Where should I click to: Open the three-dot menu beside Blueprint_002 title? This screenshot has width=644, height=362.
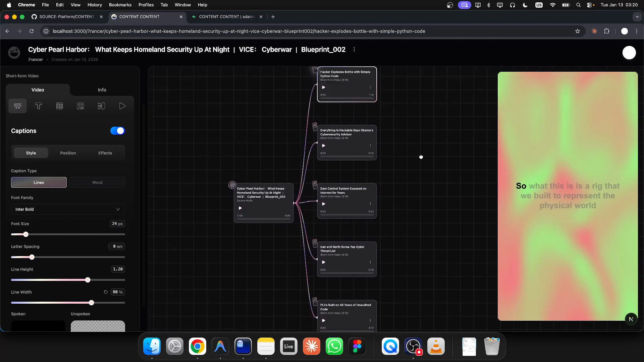click(x=354, y=49)
